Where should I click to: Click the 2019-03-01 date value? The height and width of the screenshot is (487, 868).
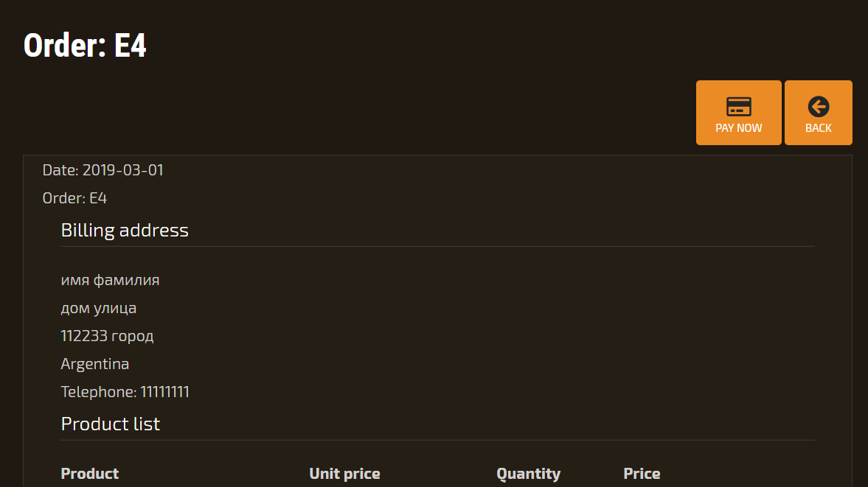(123, 170)
